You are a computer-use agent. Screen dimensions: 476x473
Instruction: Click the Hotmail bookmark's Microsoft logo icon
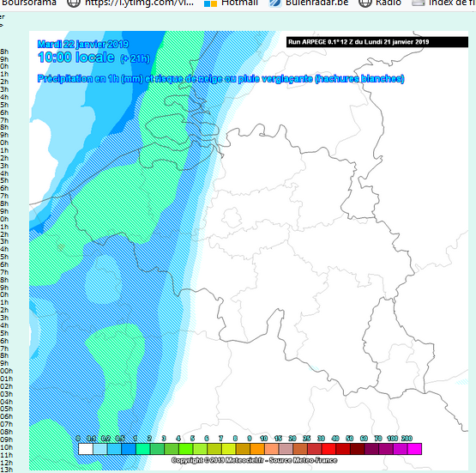click(210, 3)
